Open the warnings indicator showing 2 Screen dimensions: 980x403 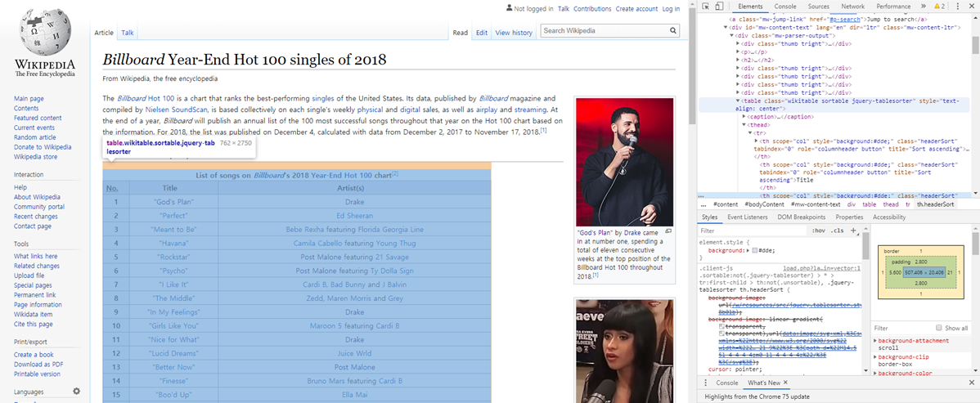tap(939, 7)
